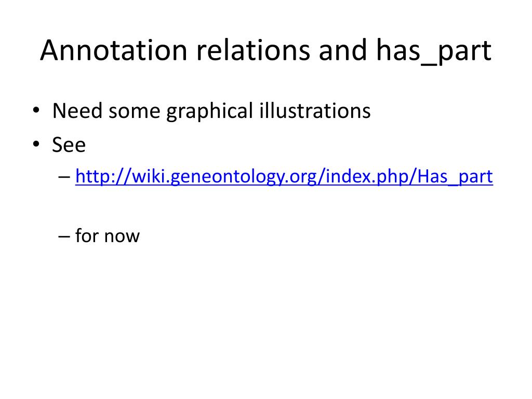Viewport: 532px width, 399px height.
Task: Click 'Has_part' at end of hyperlink
Action: pos(455,177)
